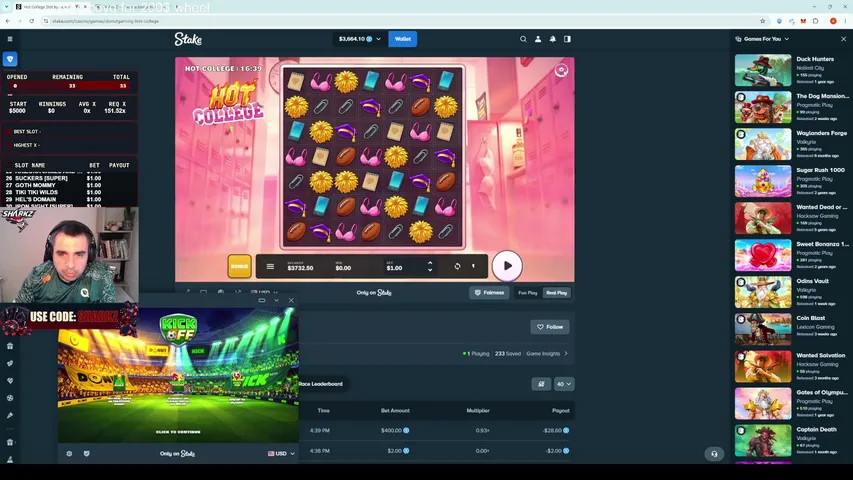
Task: Open the settings gear in Kick Off window
Action: coord(69,453)
